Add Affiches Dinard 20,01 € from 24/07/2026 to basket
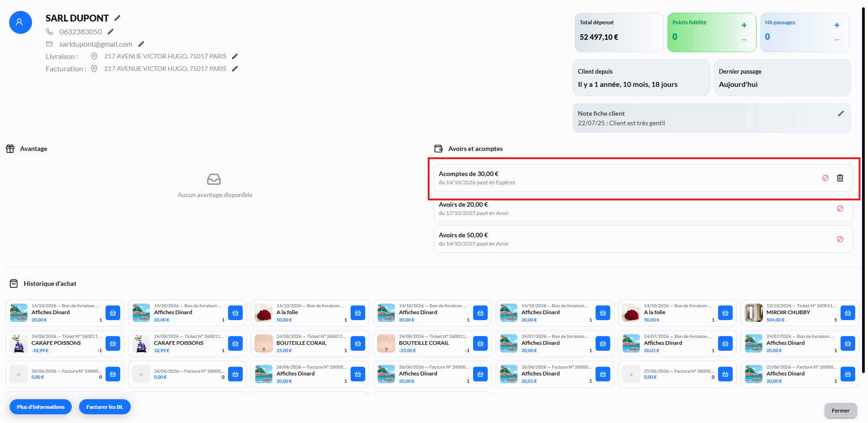Screen dimensions: 868x423 coord(725,343)
